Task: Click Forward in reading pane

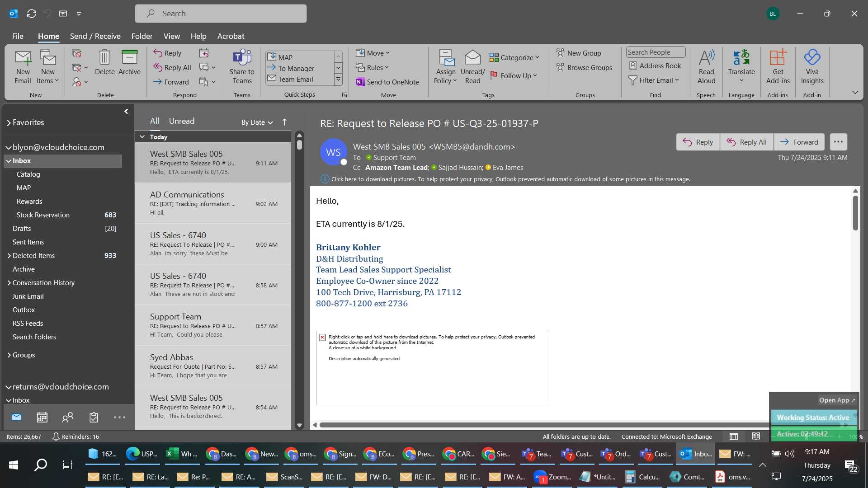Action: point(799,142)
